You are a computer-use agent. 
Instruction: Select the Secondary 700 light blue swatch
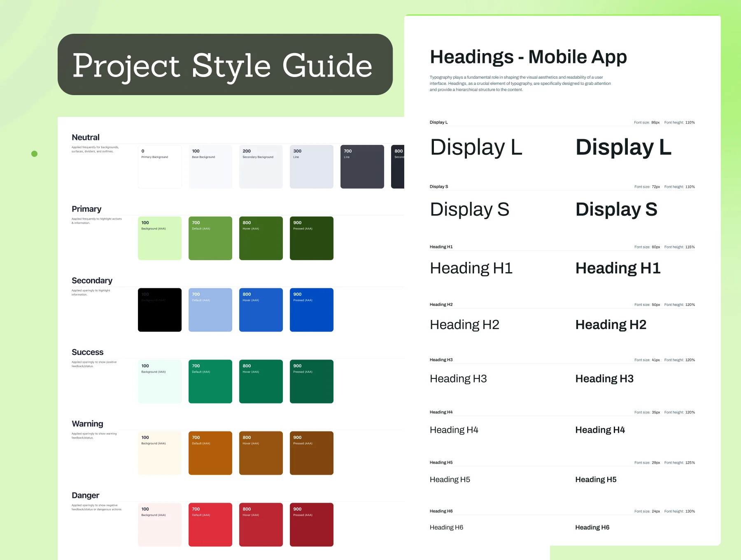[x=210, y=310]
